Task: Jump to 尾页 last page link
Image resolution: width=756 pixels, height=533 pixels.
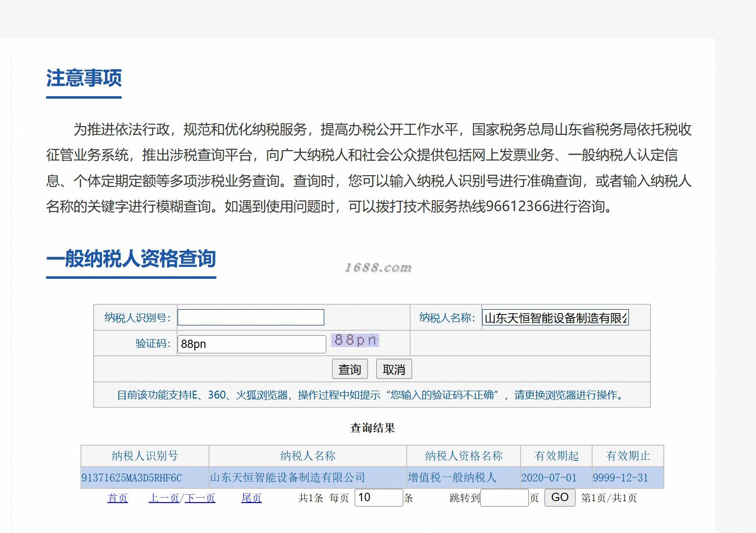Action: 252,498
